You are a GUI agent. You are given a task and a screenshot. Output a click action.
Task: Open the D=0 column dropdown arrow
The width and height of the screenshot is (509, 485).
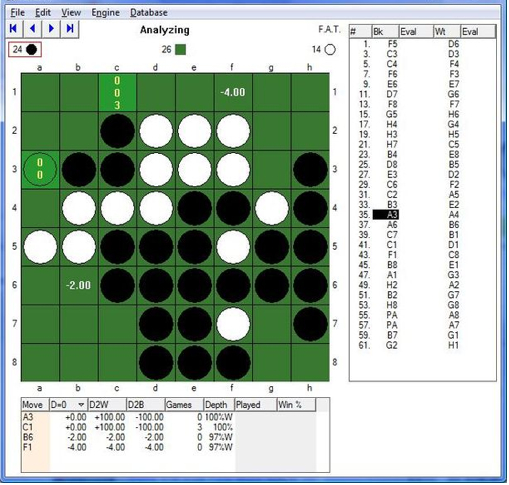pyautogui.click(x=81, y=405)
